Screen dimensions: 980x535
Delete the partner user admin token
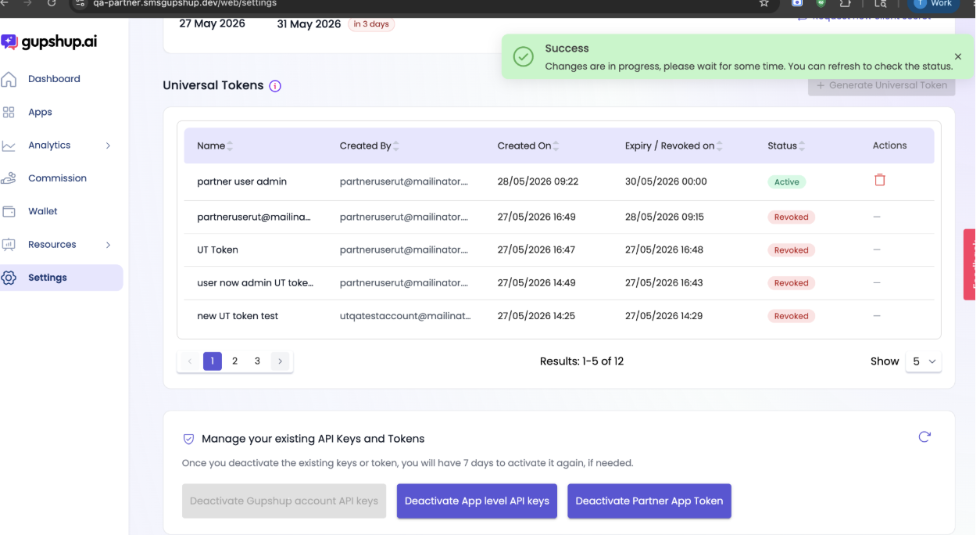point(880,180)
